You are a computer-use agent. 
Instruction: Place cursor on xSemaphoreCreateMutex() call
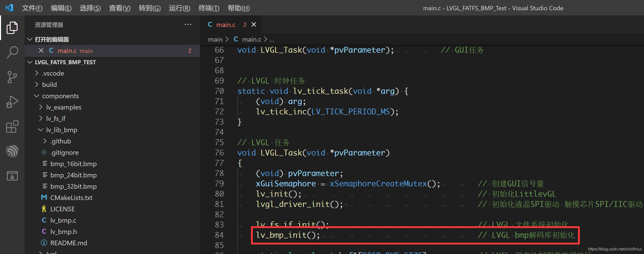coord(385,184)
